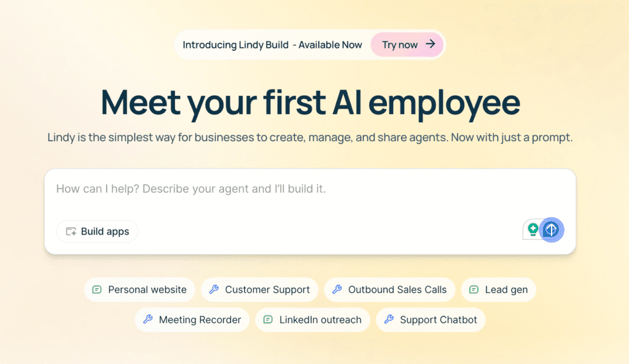
Task: Click the blue send arrow icon
Action: click(551, 230)
